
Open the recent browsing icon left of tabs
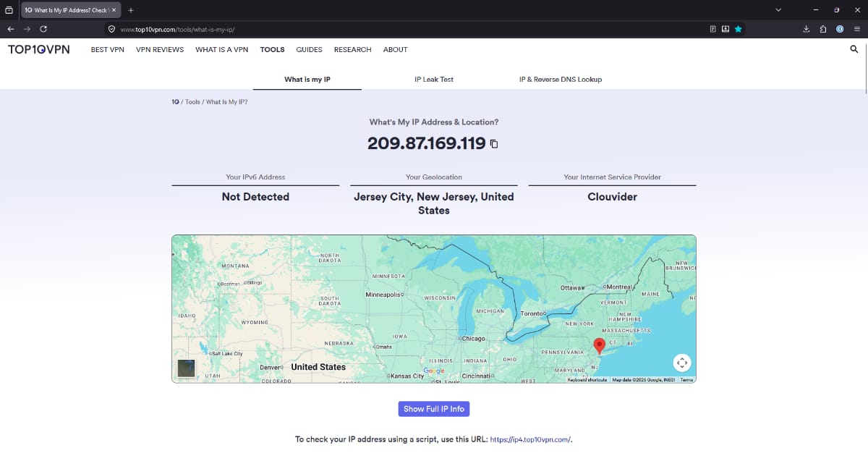tap(9, 10)
